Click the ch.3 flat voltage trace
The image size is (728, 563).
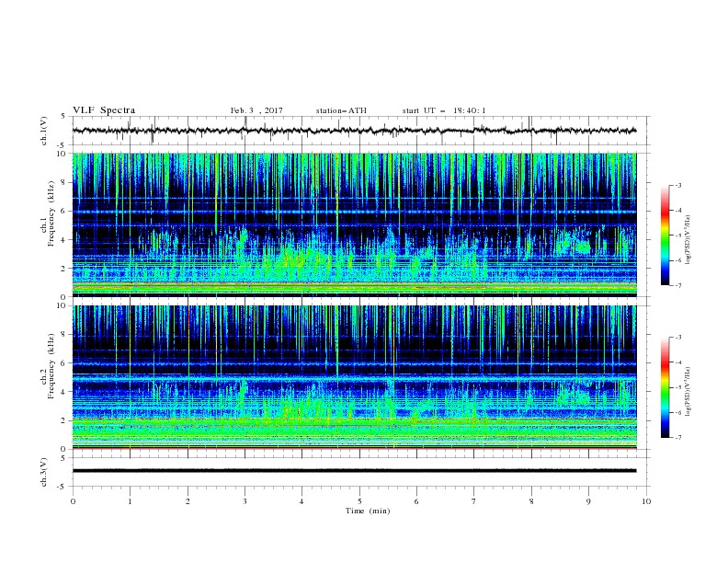354,471
